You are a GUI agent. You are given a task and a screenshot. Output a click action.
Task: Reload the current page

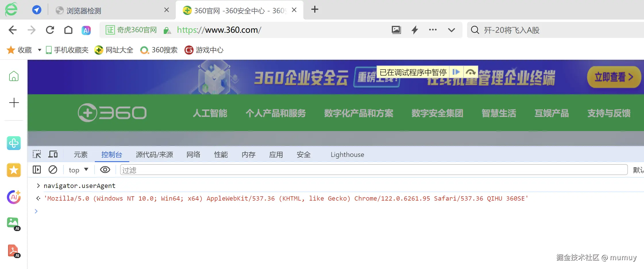[50, 30]
